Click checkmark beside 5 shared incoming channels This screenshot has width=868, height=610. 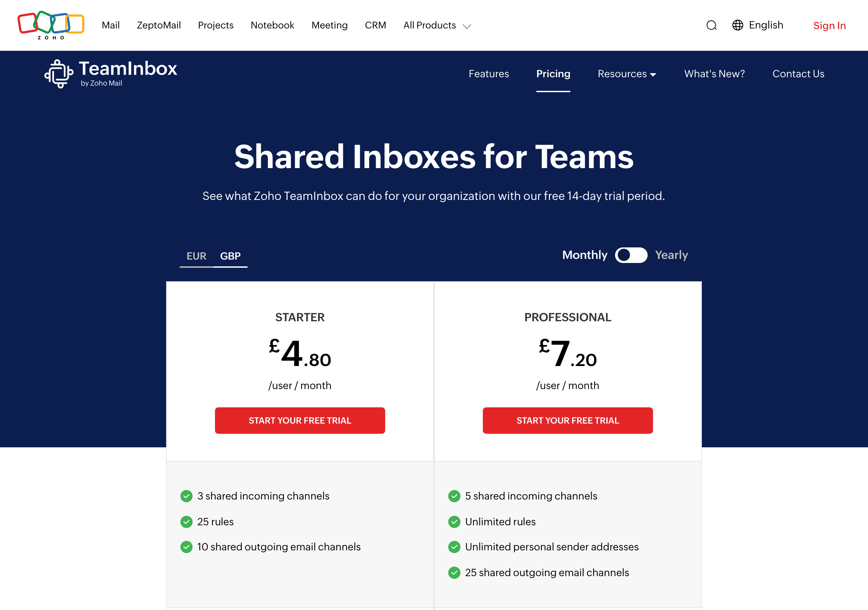coord(454,496)
